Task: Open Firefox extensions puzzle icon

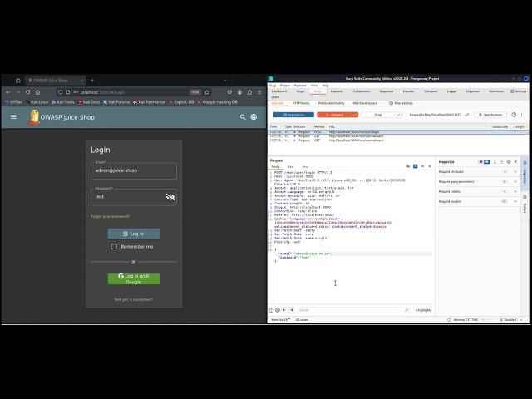Action: pos(249,92)
